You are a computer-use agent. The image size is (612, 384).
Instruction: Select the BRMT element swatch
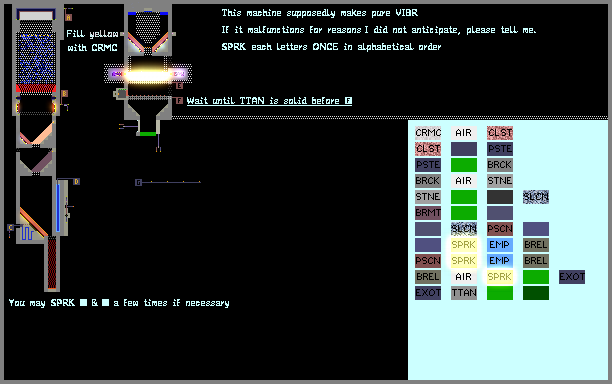[428, 213]
